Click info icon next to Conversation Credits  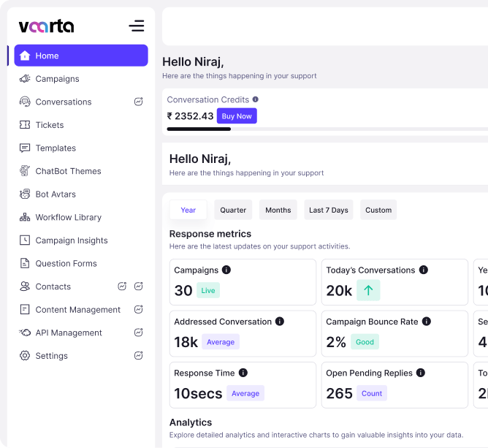click(x=256, y=99)
